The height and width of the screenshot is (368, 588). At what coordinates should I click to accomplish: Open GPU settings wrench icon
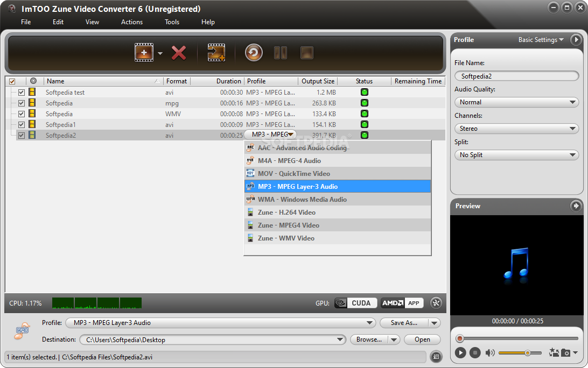(436, 303)
